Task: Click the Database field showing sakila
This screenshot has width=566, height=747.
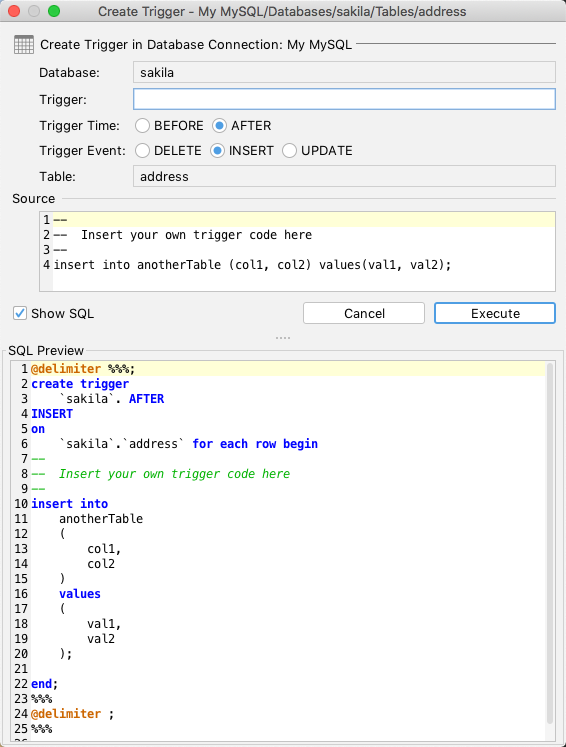Action: tap(344, 72)
